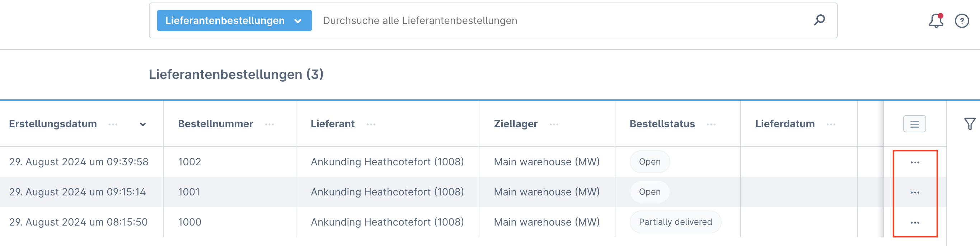Open supplier Ankunding Heathcotefort for order 1000
This screenshot has width=980, height=246.
pyautogui.click(x=388, y=222)
